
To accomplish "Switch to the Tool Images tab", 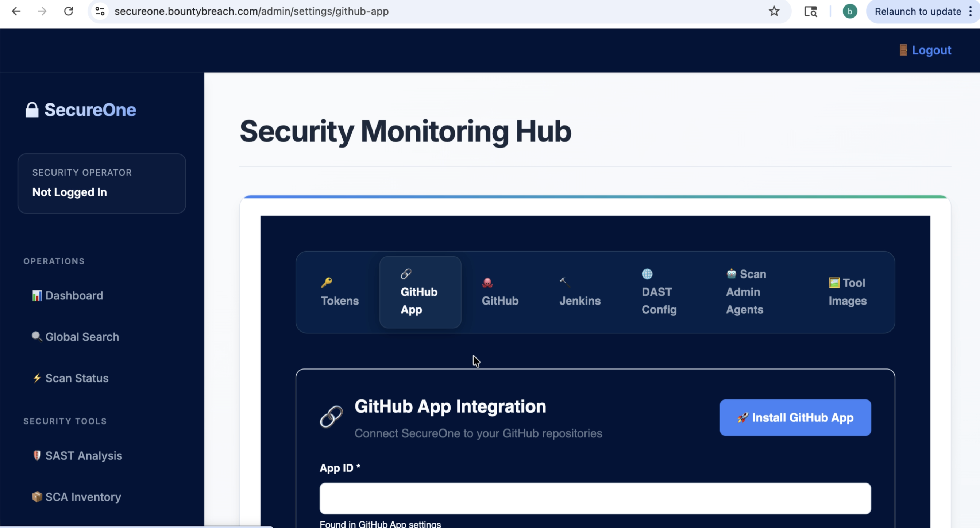I will coord(848,292).
